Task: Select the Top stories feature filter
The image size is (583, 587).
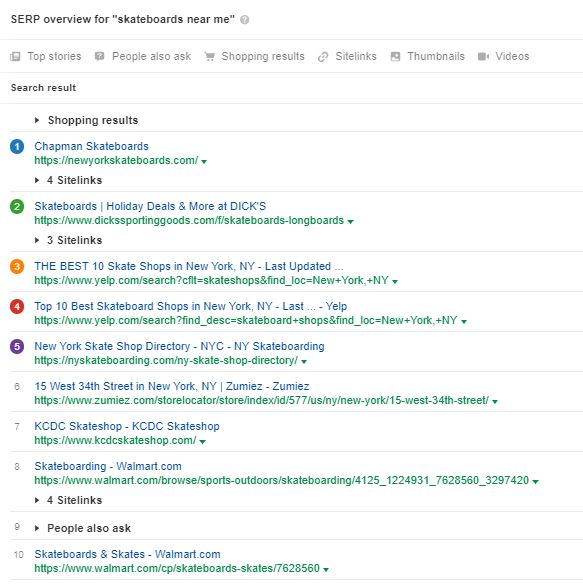Action: (46, 57)
